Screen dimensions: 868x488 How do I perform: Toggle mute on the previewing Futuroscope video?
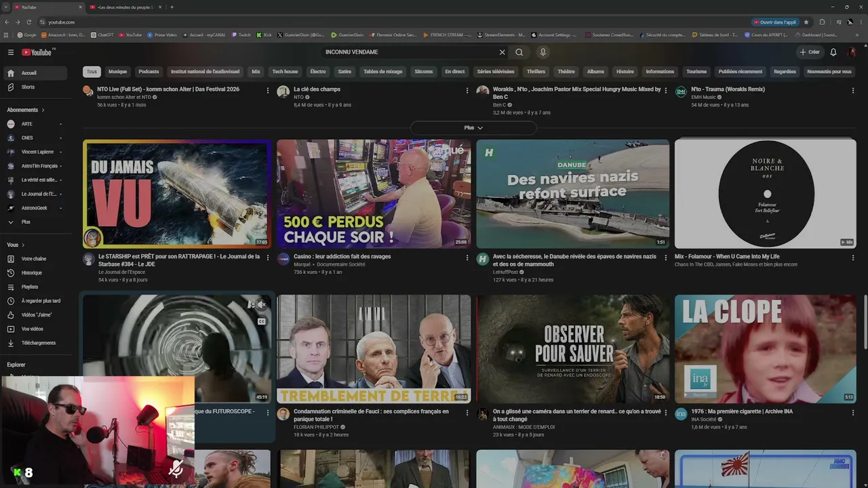point(262,305)
